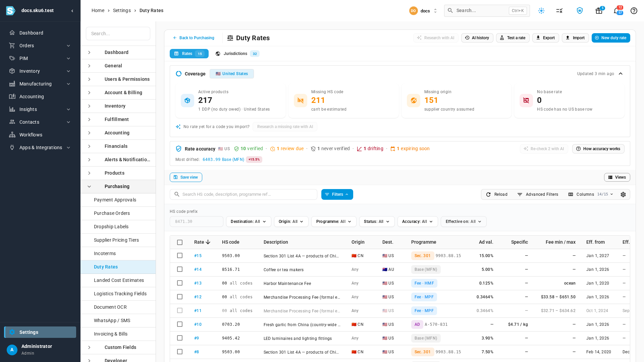This screenshot has height=362, width=644.
Task: Collapse the Coverage panel chevron
Action: pos(621,74)
